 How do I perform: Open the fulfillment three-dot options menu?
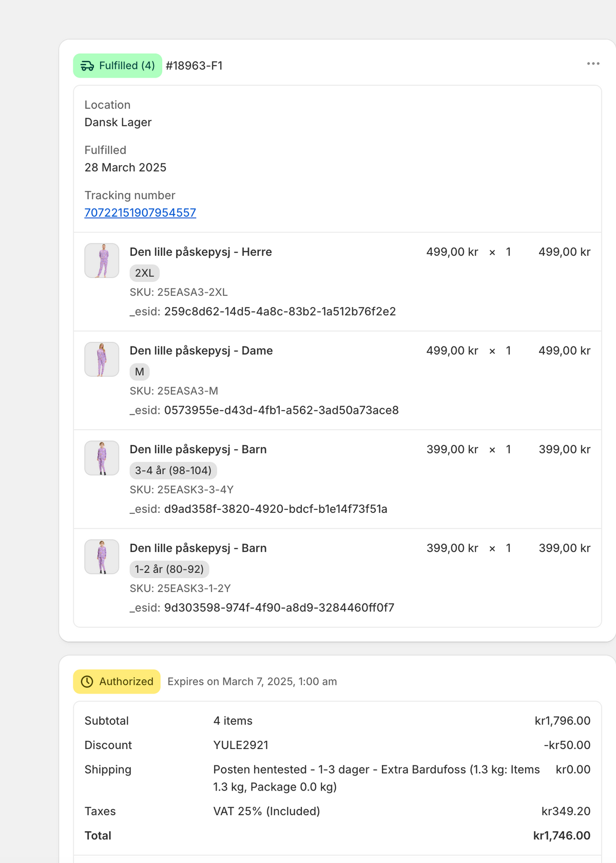tap(593, 64)
